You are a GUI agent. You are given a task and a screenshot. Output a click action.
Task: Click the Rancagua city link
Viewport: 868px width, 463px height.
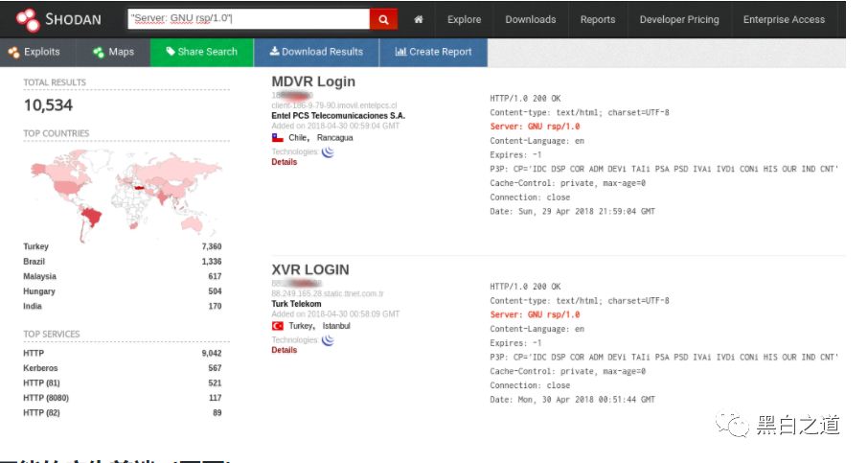[x=334, y=138]
